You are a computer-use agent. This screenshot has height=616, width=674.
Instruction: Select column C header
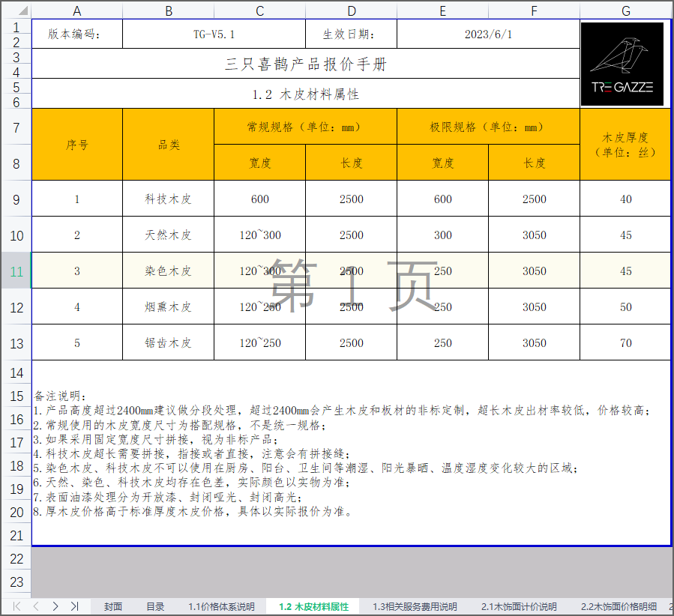point(259,10)
